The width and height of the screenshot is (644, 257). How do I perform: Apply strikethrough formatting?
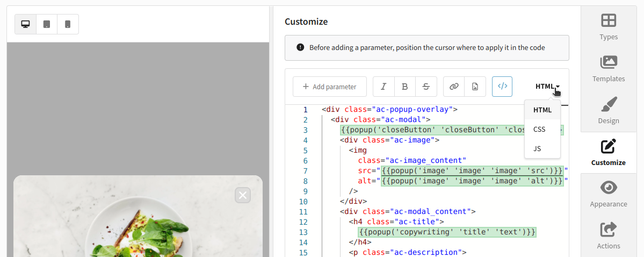coord(426,87)
